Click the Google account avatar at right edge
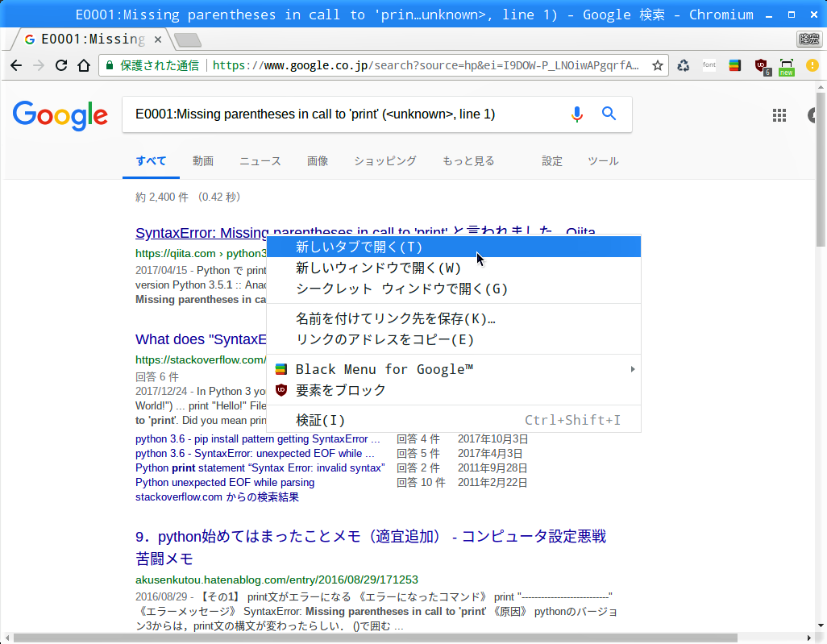 click(x=812, y=115)
